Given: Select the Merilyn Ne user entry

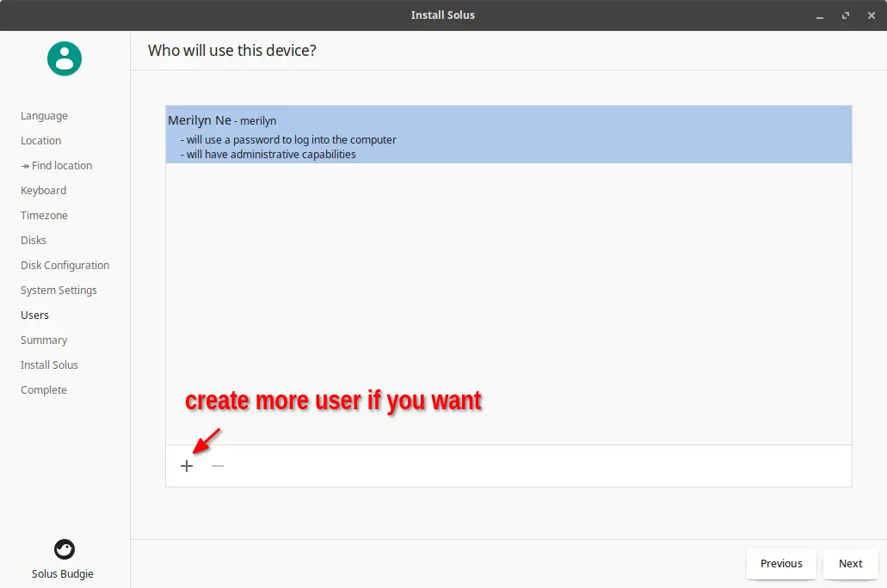Looking at the screenshot, I should [508, 135].
